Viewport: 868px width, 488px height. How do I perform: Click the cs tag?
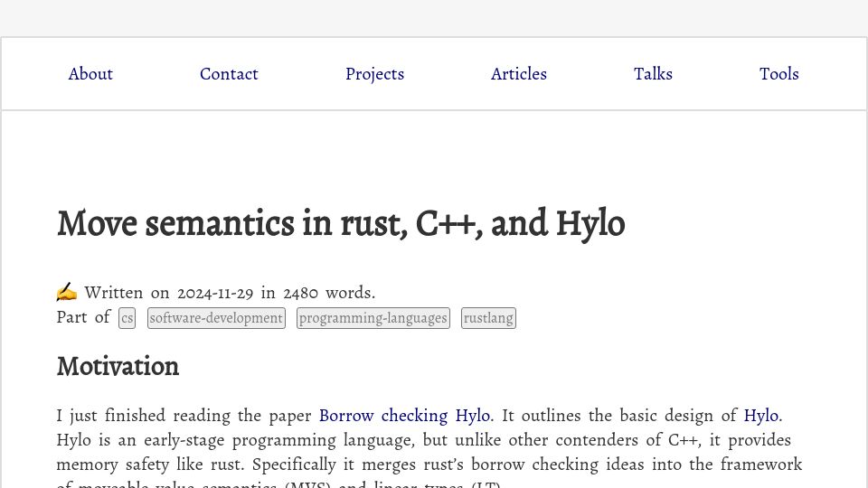point(127,318)
